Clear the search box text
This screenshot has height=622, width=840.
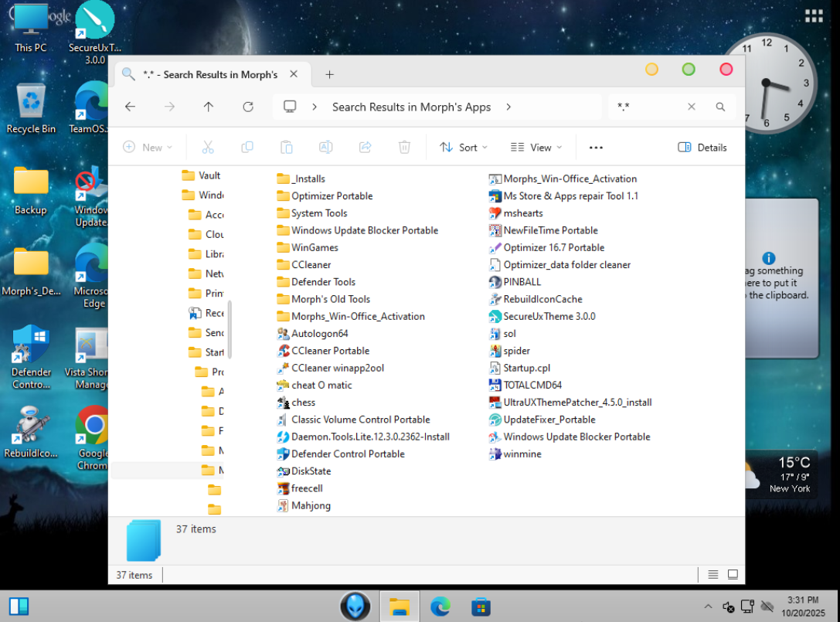[x=692, y=107]
